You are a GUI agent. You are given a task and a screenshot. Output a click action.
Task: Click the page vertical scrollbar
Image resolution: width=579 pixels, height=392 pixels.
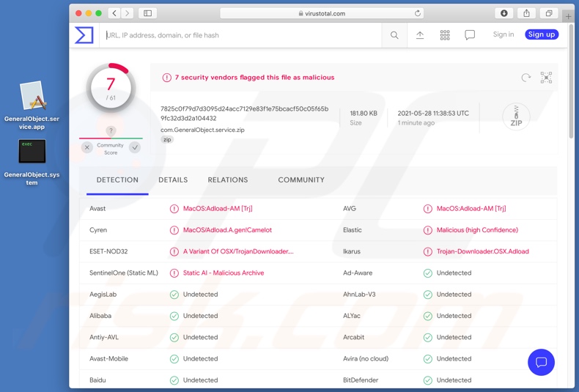tap(572, 81)
